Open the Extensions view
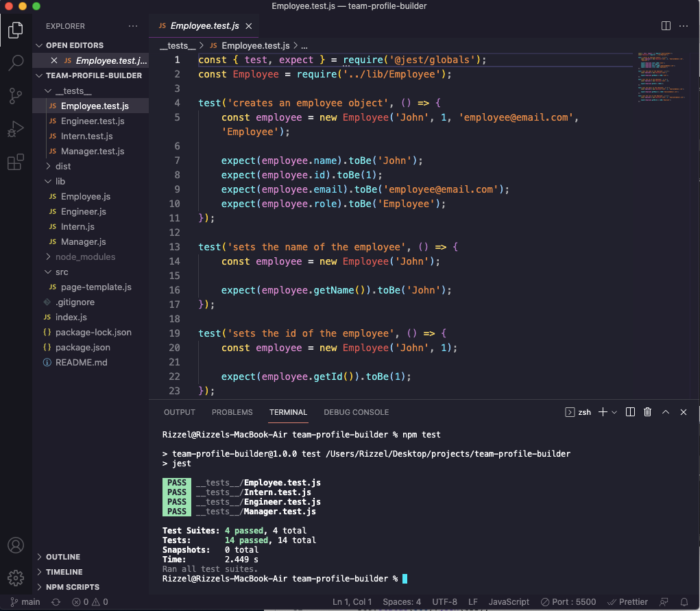 tap(15, 162)
